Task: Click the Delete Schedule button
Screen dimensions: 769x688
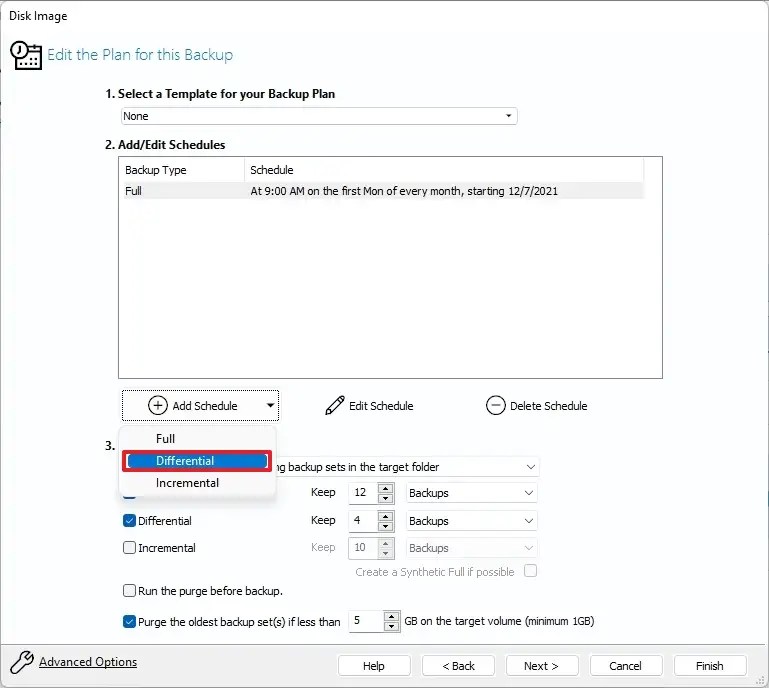Action: [x=537, y=406]
